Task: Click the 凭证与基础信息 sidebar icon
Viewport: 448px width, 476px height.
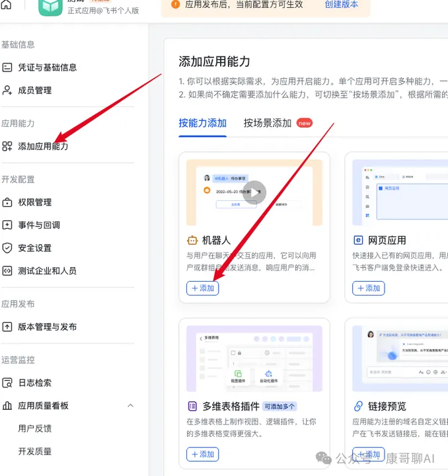Action: [x=7, y=67]
